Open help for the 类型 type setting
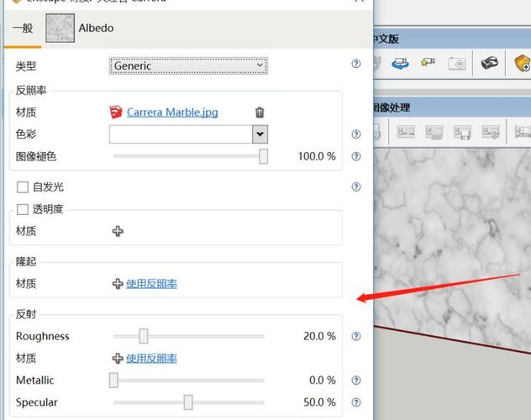This screenshot has width=531, height=420. point(356,64)
